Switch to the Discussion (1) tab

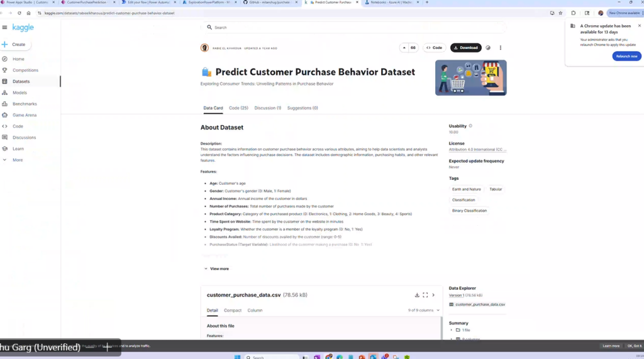pyautogui.click(x=267, y=108)
